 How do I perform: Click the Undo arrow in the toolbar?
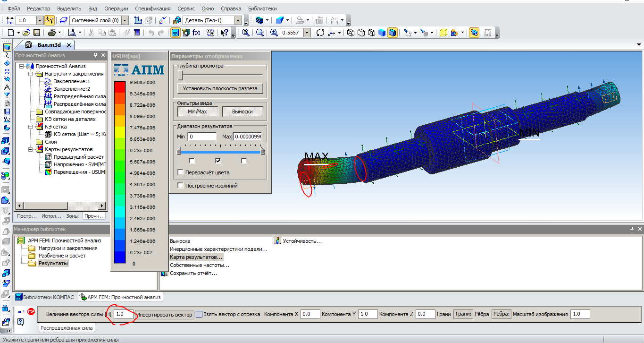[x=151, y=33]
